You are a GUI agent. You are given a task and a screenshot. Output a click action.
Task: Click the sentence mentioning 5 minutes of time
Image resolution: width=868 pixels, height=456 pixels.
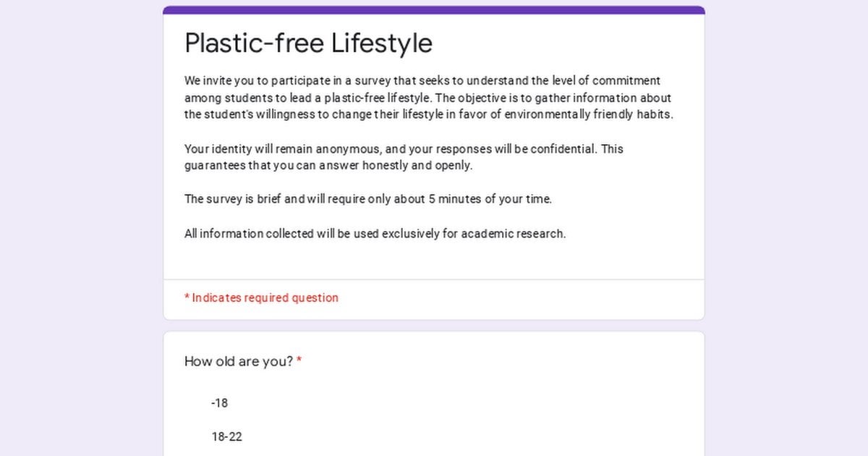tap(368, 199)
